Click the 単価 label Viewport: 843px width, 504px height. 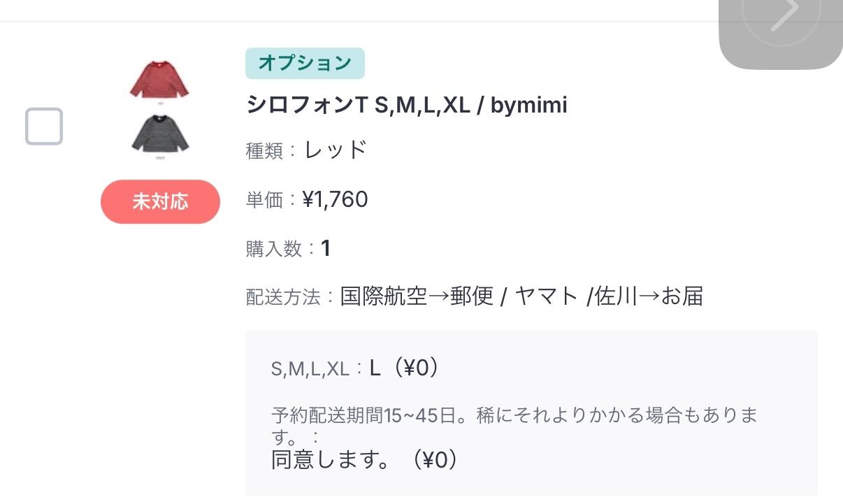(x=264, y=201)
